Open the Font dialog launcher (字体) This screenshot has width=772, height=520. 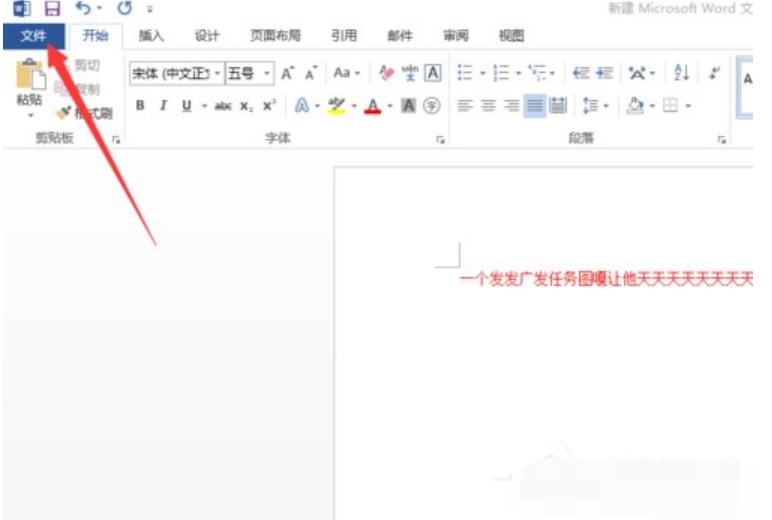click(x=440, y=141)
